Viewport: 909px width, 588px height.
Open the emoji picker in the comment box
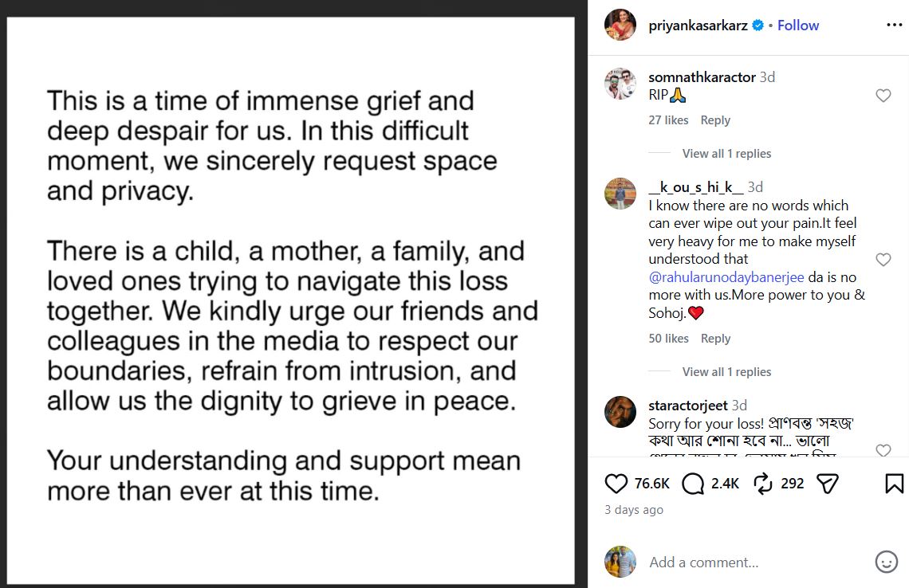coord(885,562)
